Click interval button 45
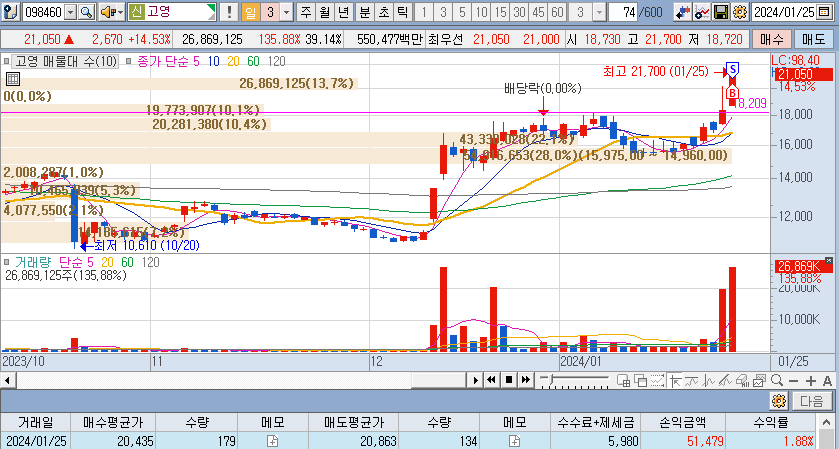Screen dimensions: 839x449 point(538,12)
